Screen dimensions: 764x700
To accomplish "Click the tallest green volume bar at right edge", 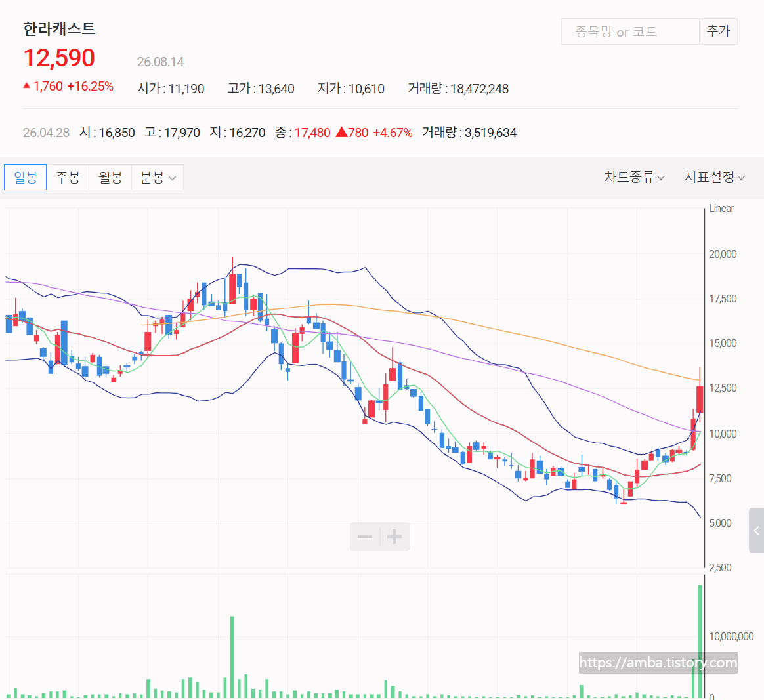I will click(x=700, y=642).
